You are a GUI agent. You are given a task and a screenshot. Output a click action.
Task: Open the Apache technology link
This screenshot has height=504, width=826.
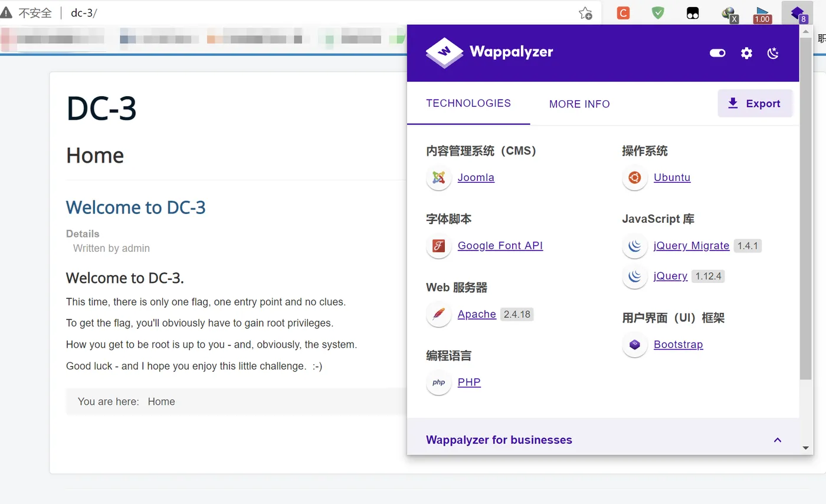click(x=477, y=314)
